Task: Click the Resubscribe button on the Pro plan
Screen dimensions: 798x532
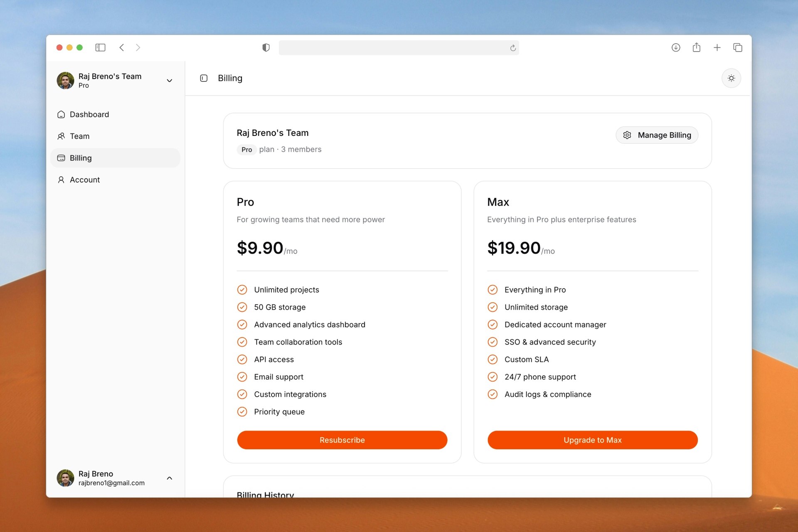Action: [342, 440]
